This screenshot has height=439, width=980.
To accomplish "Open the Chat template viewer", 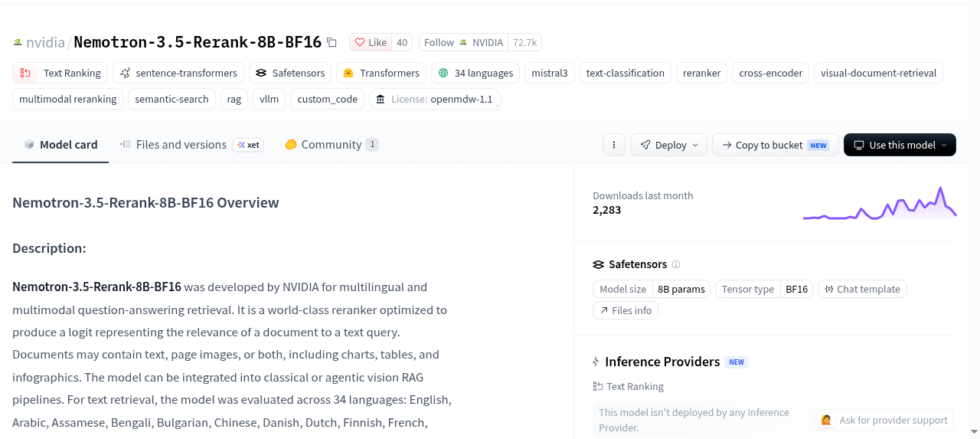I will click(863, 289).
